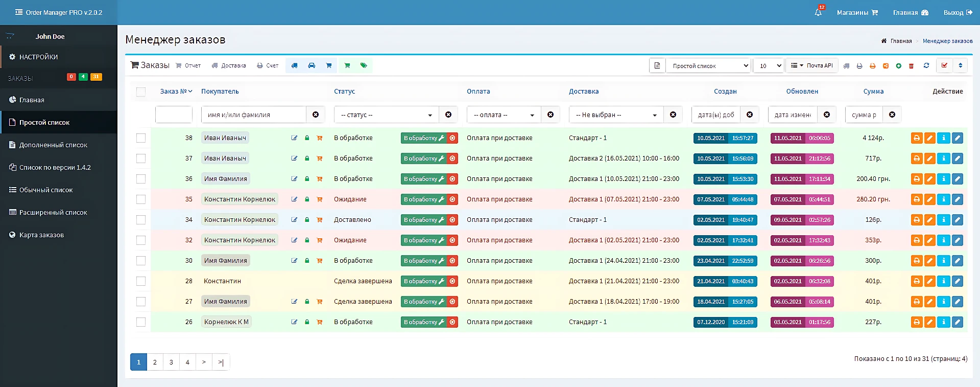Image resolution: width=980 pixels, height=387 pixels.
Task: Click the blue up-down sort arrows button
Action: coord(960,65)
